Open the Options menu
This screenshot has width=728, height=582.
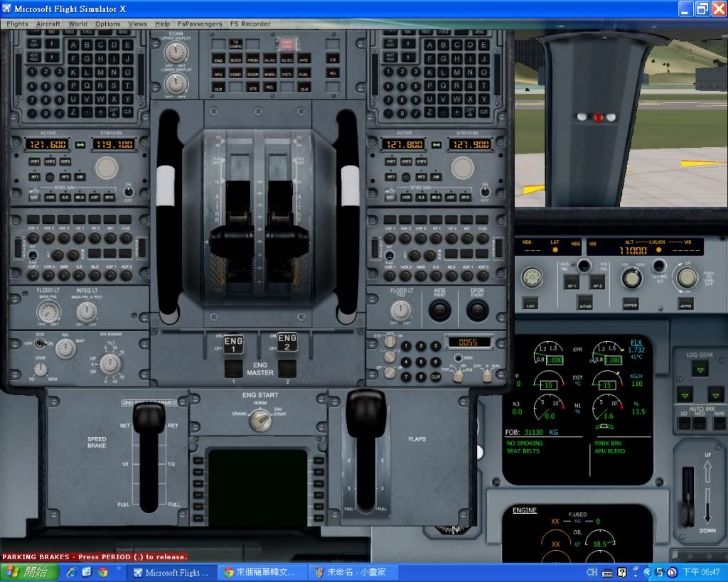[108, 23]
